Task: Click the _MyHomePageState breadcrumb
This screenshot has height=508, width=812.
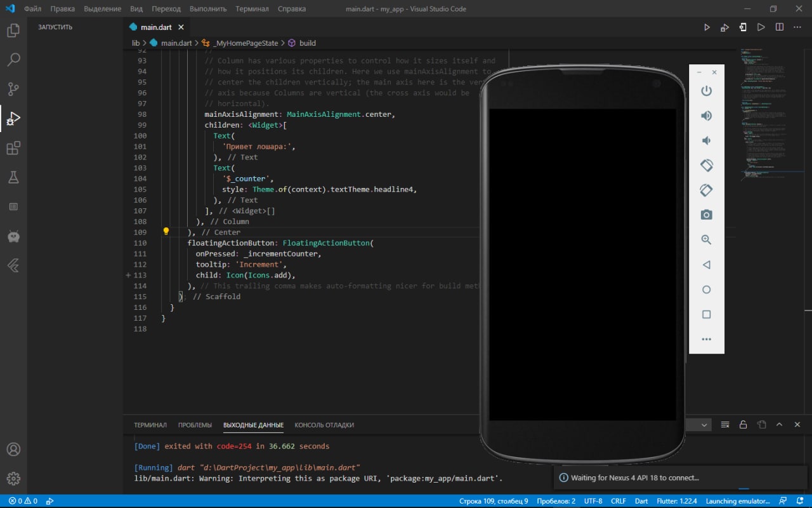Action: (246, 43)
